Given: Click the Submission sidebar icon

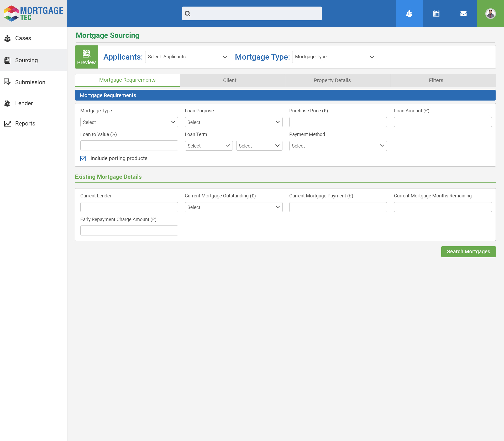Looking at the screenshot, I should tap(8, 82).
